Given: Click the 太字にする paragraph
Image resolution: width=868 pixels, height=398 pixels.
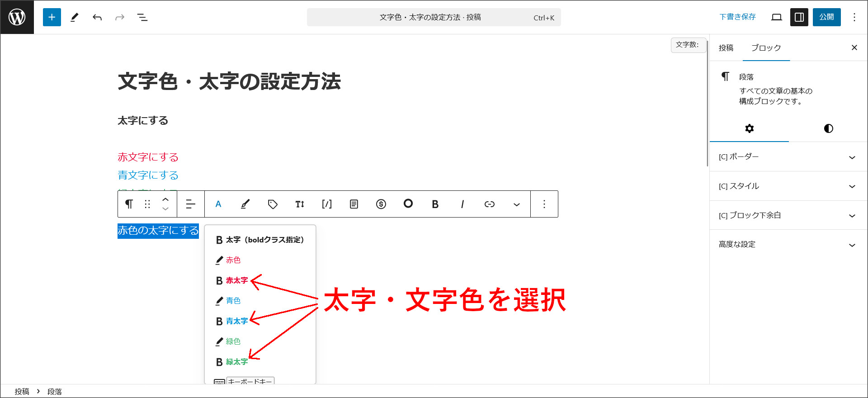Looking at the screenshot, I should click(x=143, y=121).
